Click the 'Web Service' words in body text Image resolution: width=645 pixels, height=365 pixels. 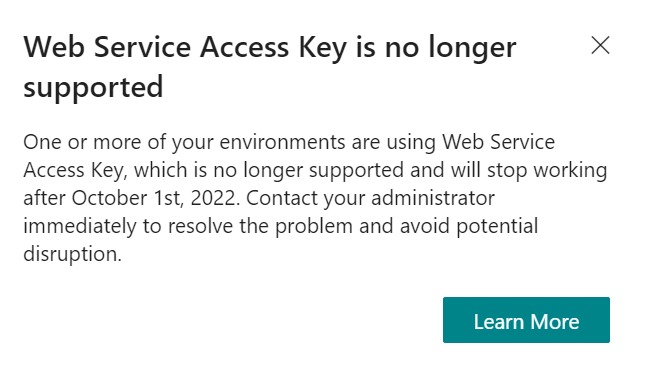click(x=499, y=142)
